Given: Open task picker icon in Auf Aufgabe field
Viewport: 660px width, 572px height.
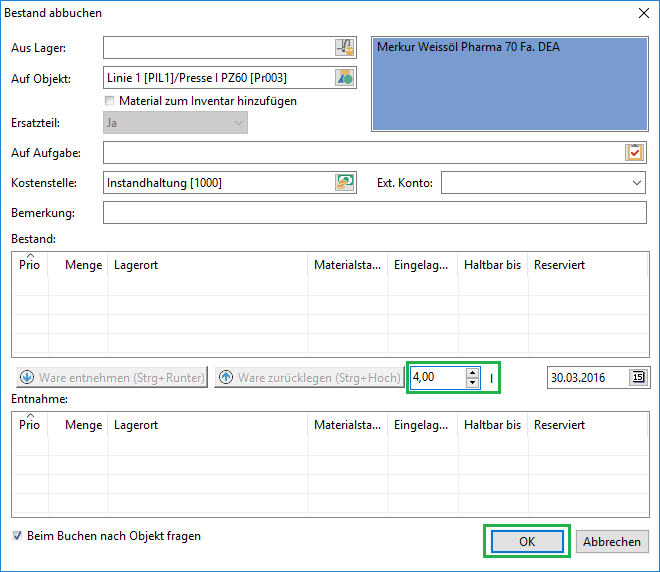Looking at the screenshot, I should 635,152.
